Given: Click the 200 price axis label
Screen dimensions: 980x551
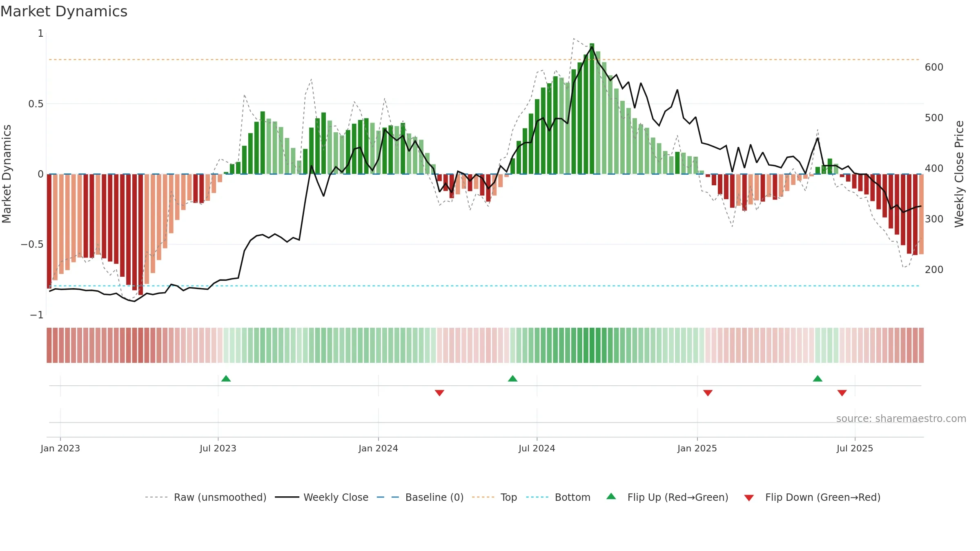Looking at the screenshot, I should (x=934, y=269).
